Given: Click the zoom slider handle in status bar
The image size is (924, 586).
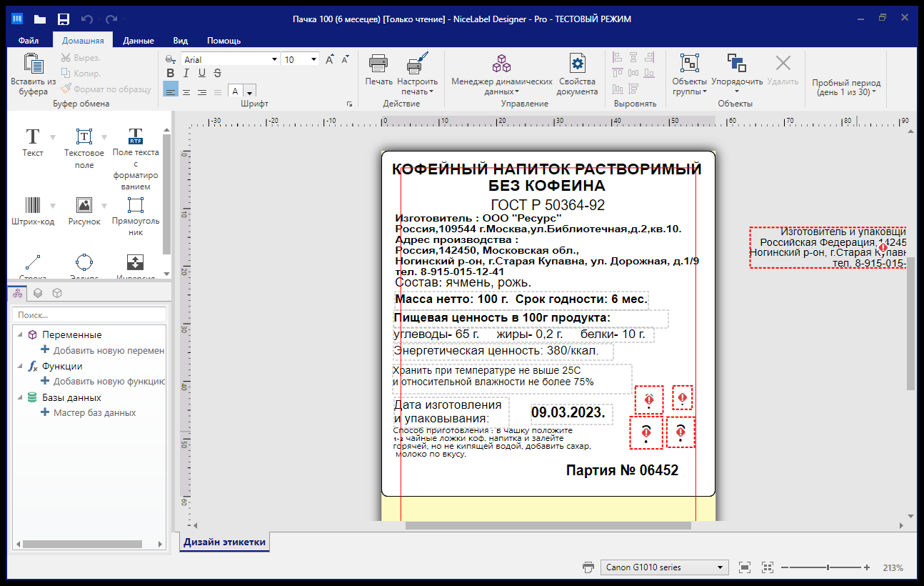Looking at the screenshot, I should click(x=828, y=567).
